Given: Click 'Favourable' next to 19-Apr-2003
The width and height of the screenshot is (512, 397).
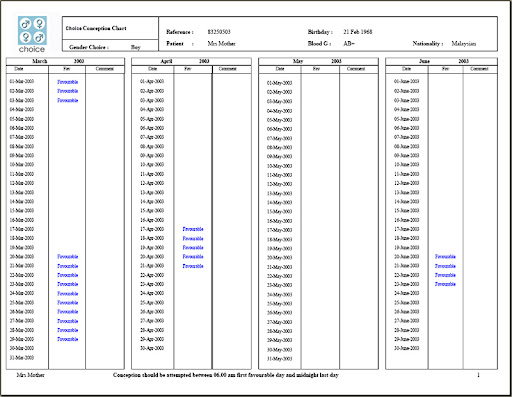Looking at the screenshot, I should click(x=193, y=247).
